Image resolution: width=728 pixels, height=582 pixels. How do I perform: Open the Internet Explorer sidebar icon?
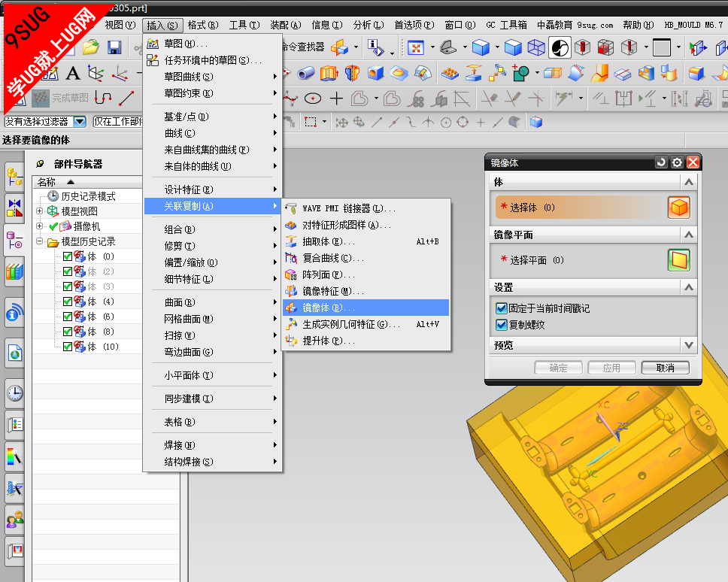point(14,353)
